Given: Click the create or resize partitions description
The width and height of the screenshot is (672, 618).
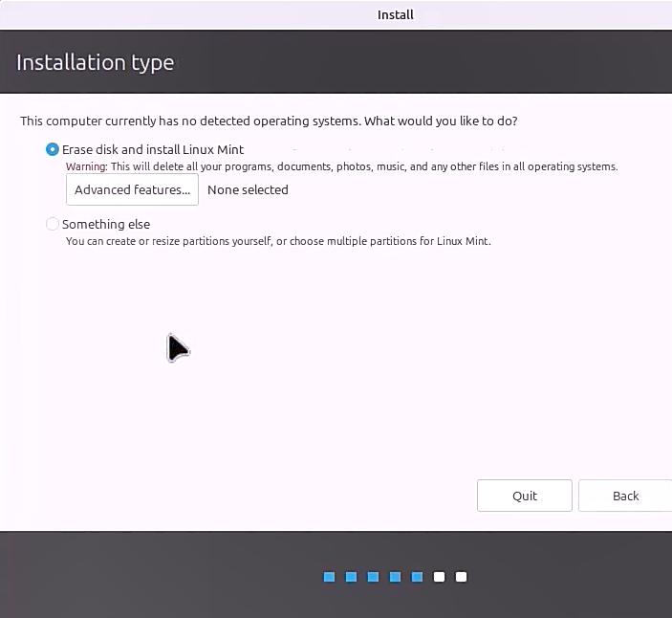Looking at the screenshot, I should click(x=278, y=241).
